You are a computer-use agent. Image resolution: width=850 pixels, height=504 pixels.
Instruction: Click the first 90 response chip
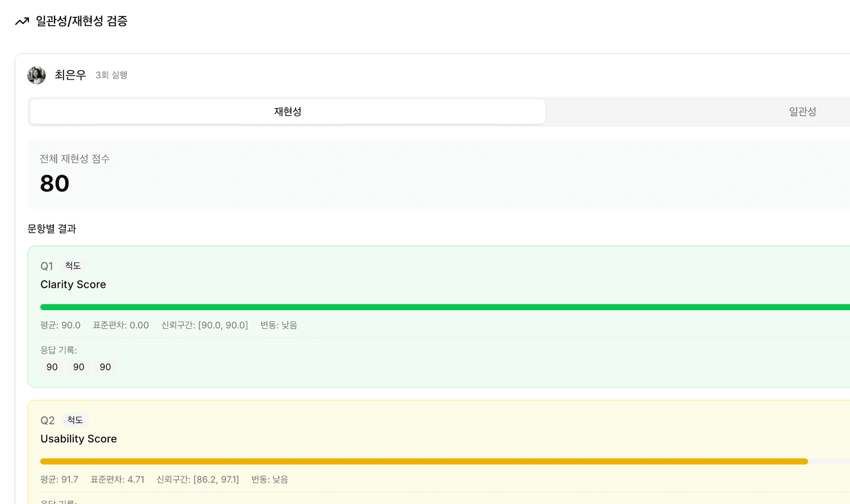[x=52, y=367]
